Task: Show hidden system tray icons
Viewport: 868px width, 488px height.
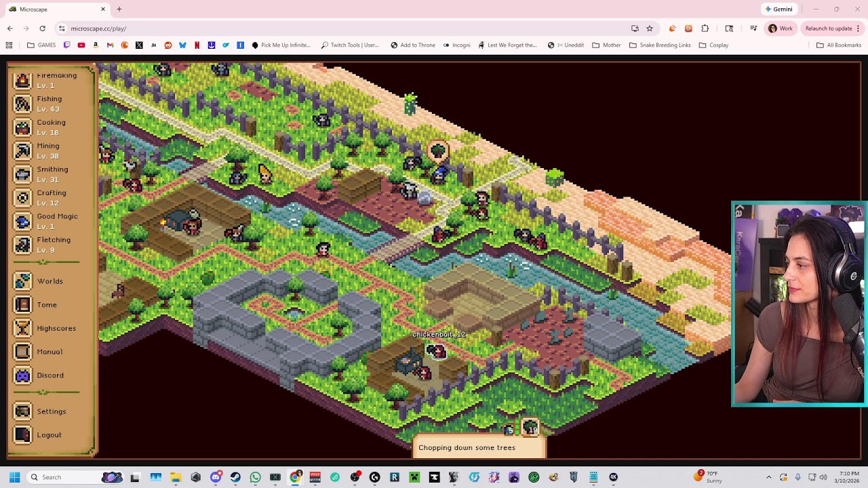Action: click(x=768, y=477)
